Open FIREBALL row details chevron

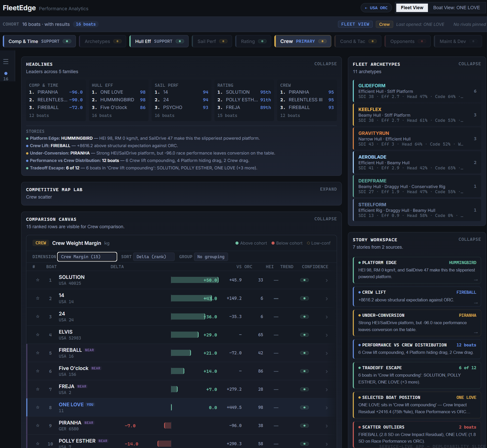pos(327,353)
